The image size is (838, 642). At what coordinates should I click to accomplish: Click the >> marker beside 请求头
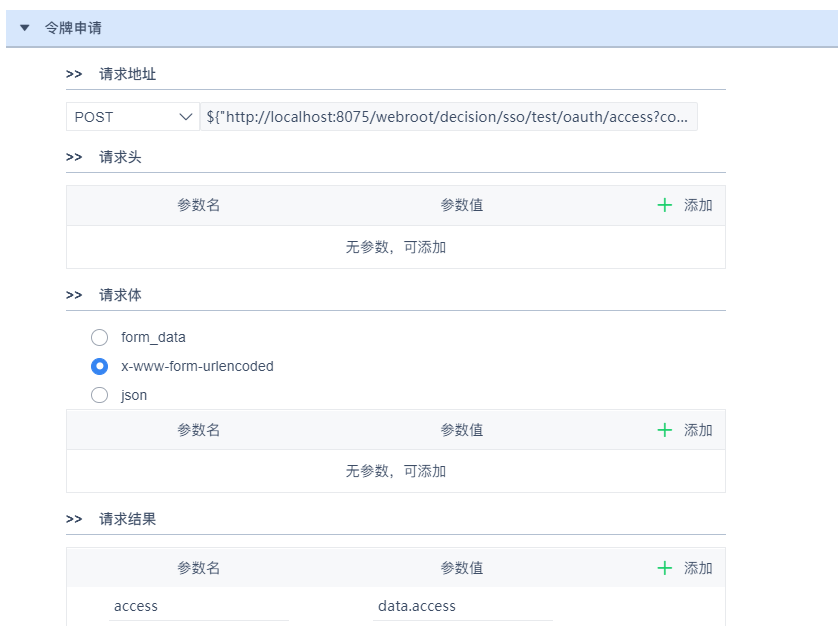74,157
